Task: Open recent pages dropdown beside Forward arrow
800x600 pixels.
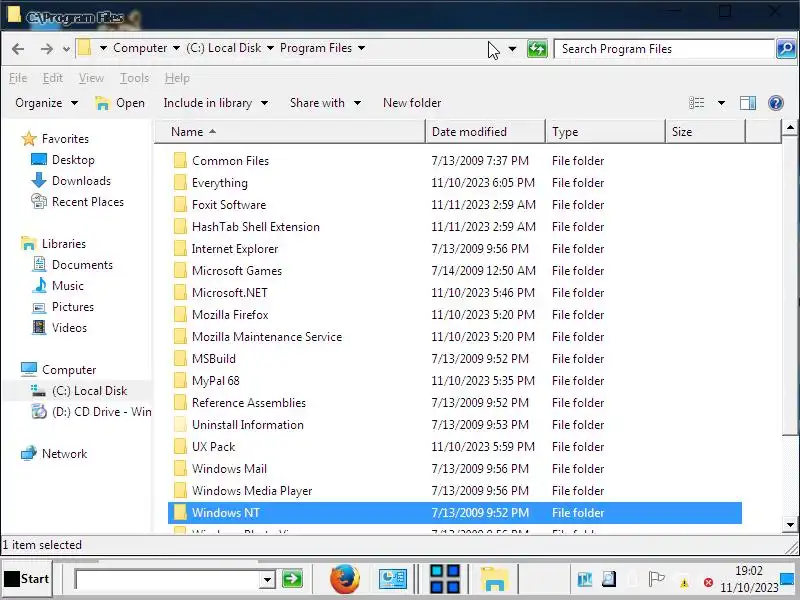Action: (66, 49)
